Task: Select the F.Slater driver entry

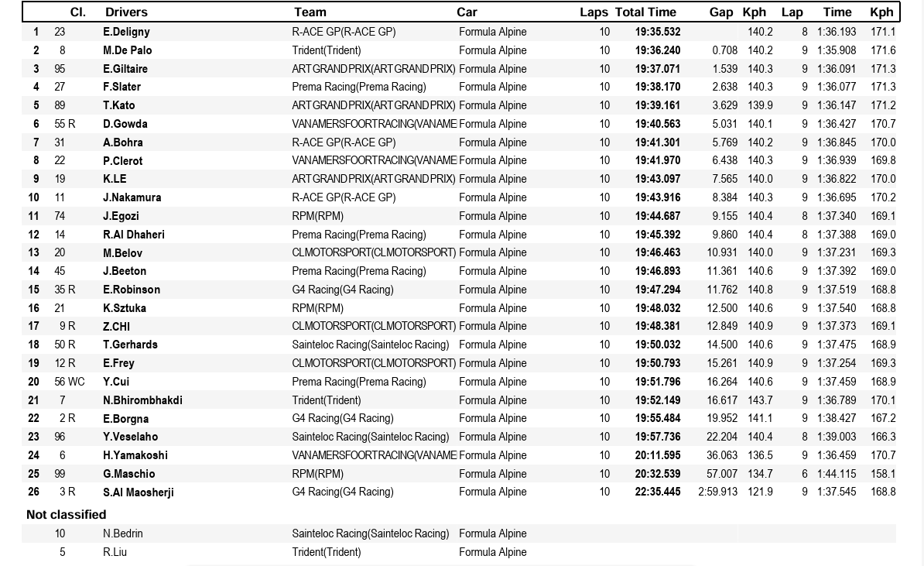Action: [x=121, y=87]
